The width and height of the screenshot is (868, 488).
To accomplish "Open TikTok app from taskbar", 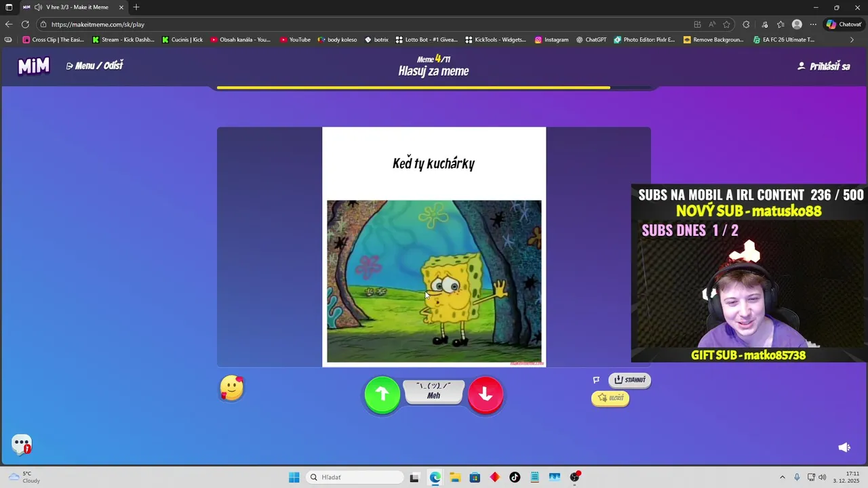I will pos(515,477).
